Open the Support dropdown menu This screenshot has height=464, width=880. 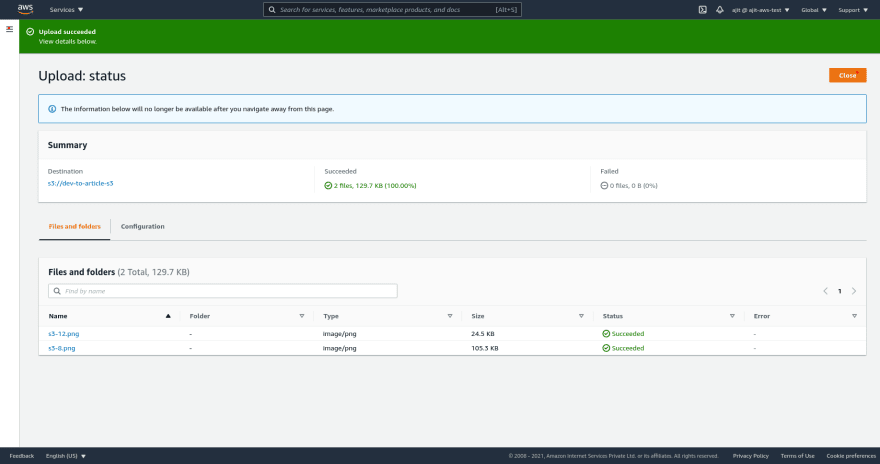click(x=853, y=10)
